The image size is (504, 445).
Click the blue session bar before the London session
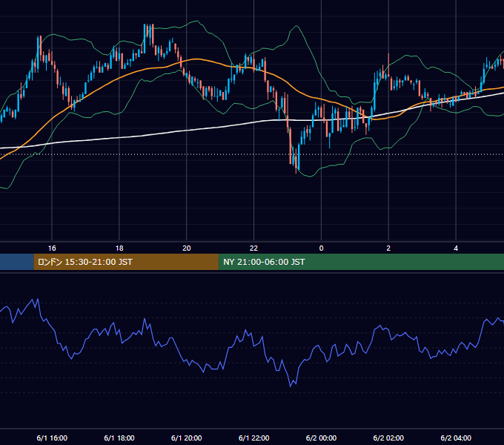pos(17,262)
